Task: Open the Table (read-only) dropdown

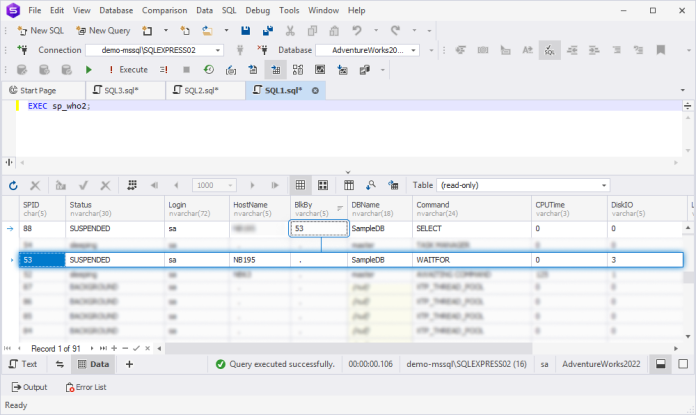Action: coord(603,185)
